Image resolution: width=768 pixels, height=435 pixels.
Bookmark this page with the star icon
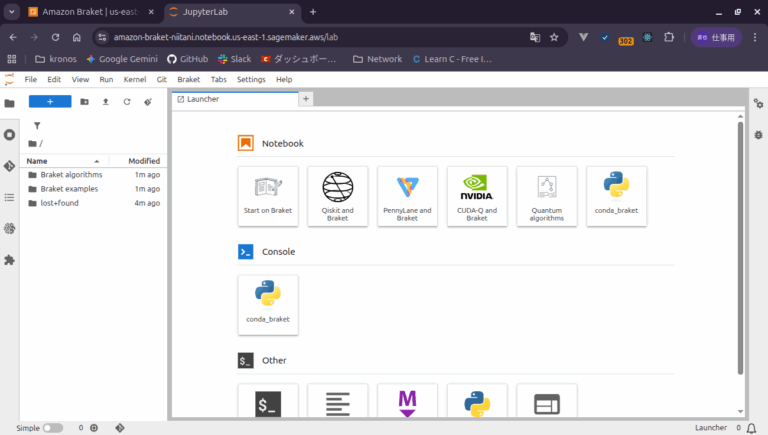(x=554, y=37)
